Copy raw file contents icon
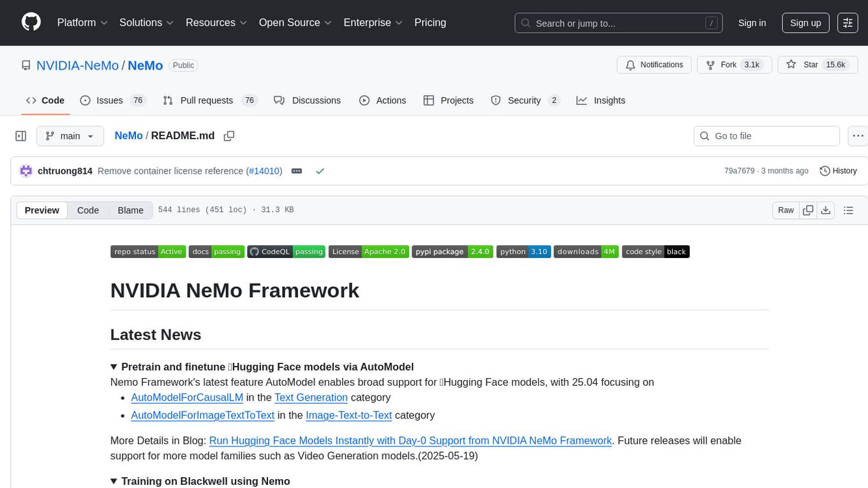The height and width of the screenshot is (488, 868). click(x=808, y=210)
